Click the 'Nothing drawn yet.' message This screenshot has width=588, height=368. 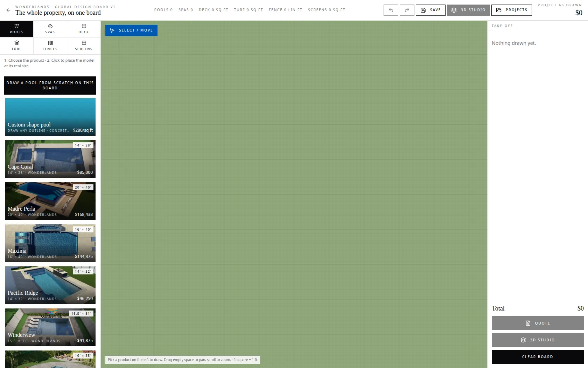pyautogui.click(x=514, y=43)
